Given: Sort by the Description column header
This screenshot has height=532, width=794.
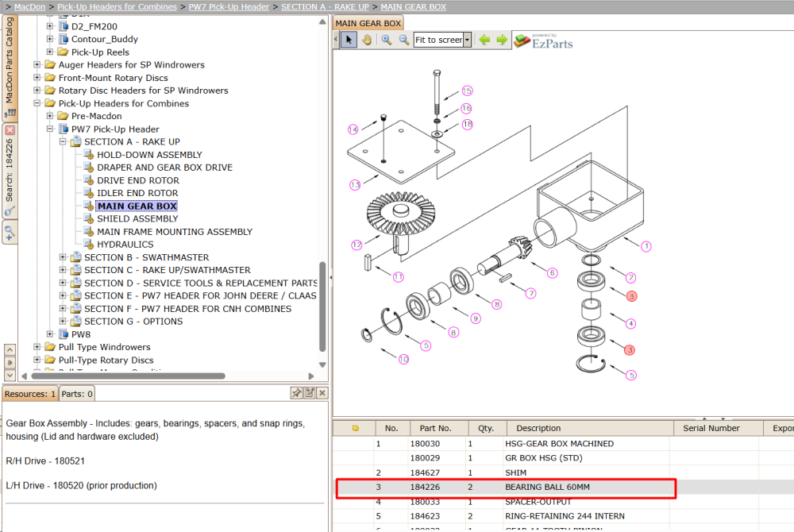Looking at the screenshot, I should [x=590, y=428].
